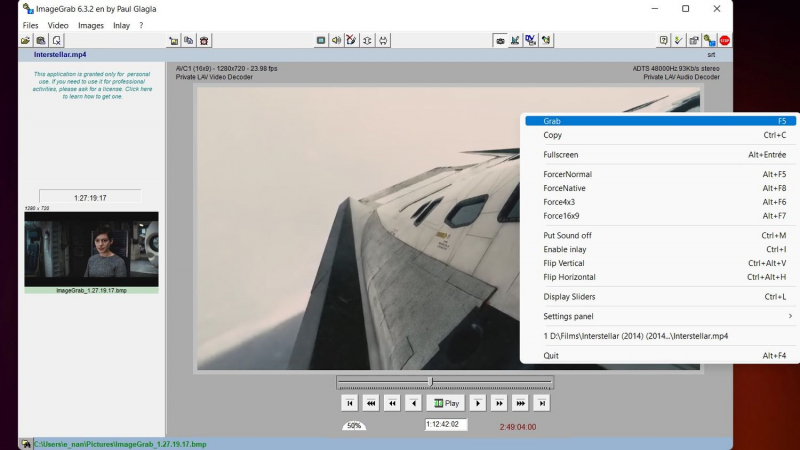Image resolution: width=800 pixels, height=450 pixels.
Task: Toggle Enable inlay menu entry
Action: pos(660,249)
